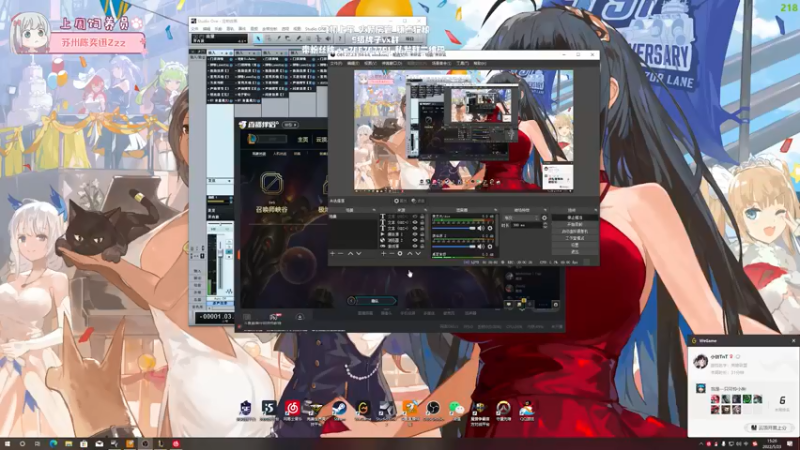800x450 pixels.
Task: Open NetEase Cloud Music desktop shortcut
Action: pos(292,408)
